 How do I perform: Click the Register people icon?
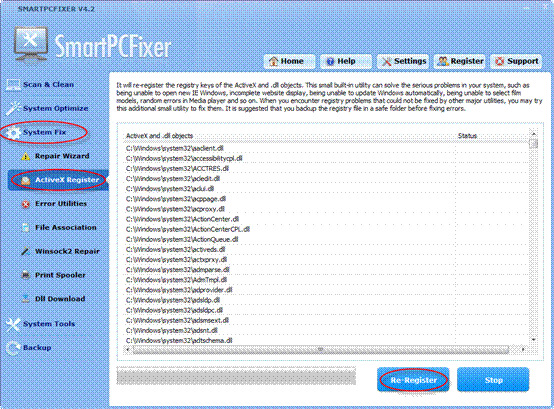[x=443, y=61]
